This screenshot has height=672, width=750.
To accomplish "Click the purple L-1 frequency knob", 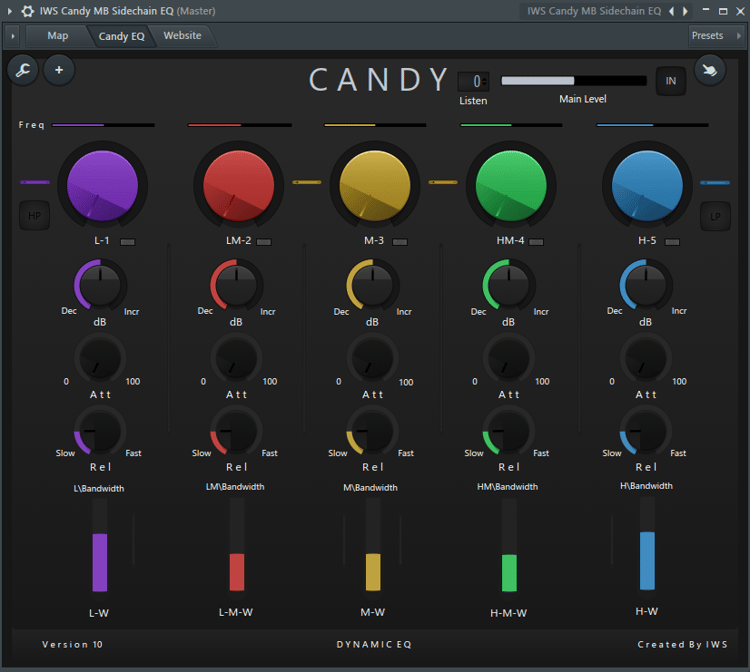I will tap(102, 186).
